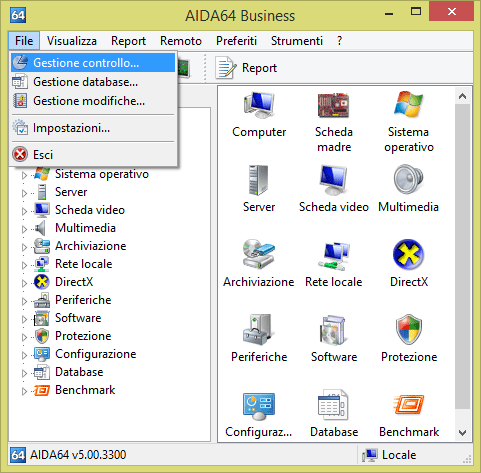Open the Preferiti menu
The width and height of the screenshot is (481, 473).
[x=236, y=41]
